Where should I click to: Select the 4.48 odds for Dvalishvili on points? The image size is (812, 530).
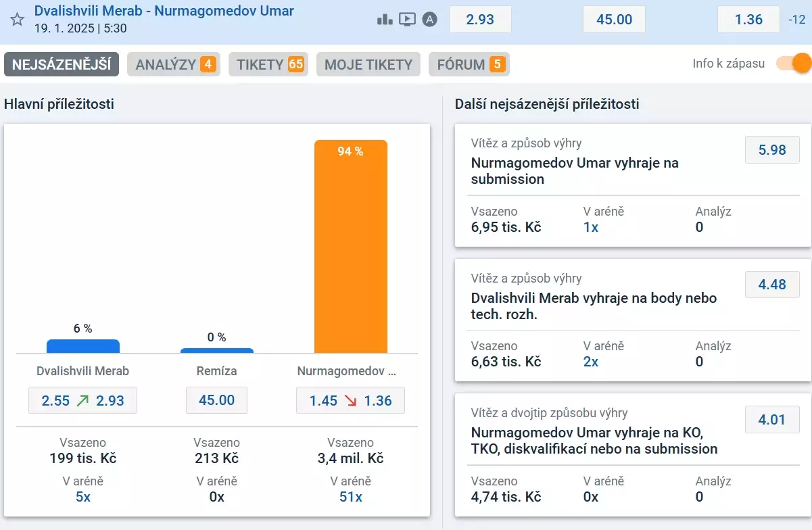(772, 285)
